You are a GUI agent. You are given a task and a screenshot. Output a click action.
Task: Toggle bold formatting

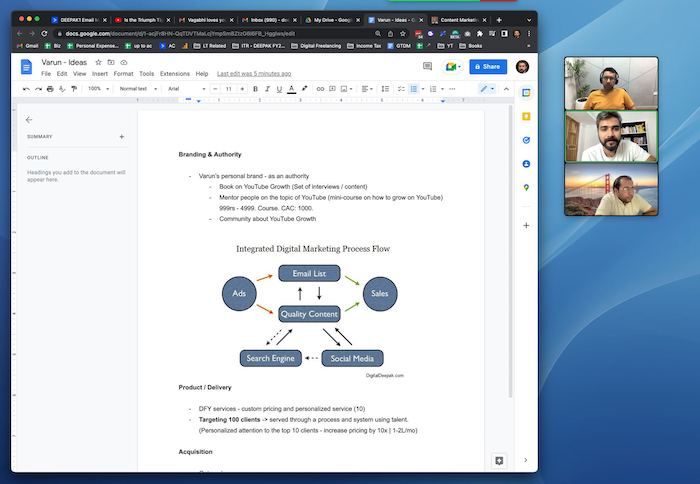pyautogui.click(x=255, y=89)
